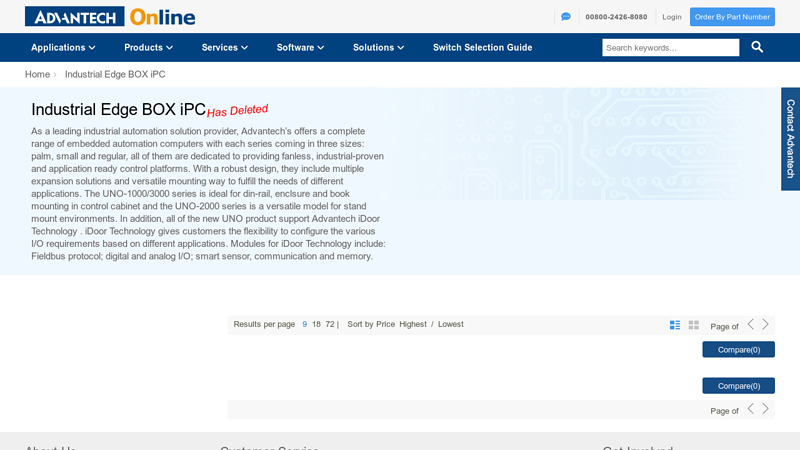Click the chat bubble icon in header

[566, 17]
